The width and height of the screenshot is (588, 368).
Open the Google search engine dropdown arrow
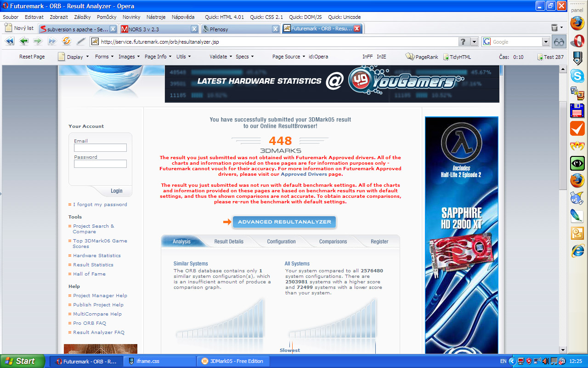pyautogui.click(x=546, y=42)
